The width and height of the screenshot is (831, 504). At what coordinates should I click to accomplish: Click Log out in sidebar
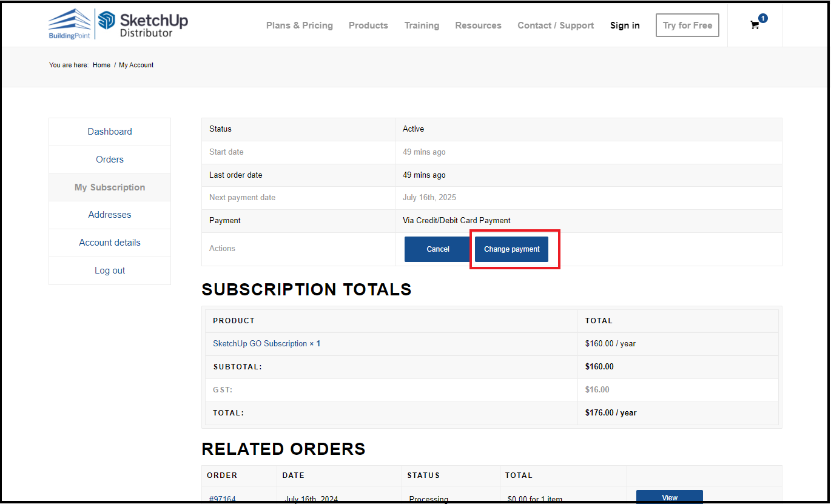(110, 270)
